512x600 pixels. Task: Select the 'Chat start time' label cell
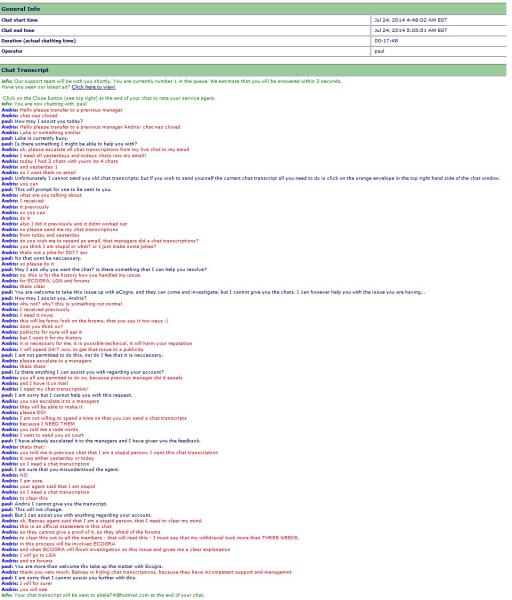[x=185, y=20]
